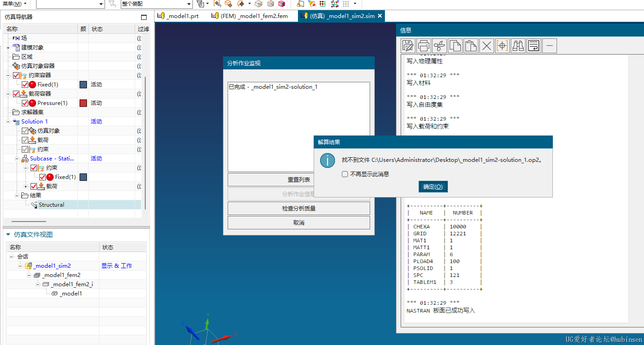Toggle 仿真对象 checkbox under Solution 1
The image size is (644, 345).
[x=25, y=131]
